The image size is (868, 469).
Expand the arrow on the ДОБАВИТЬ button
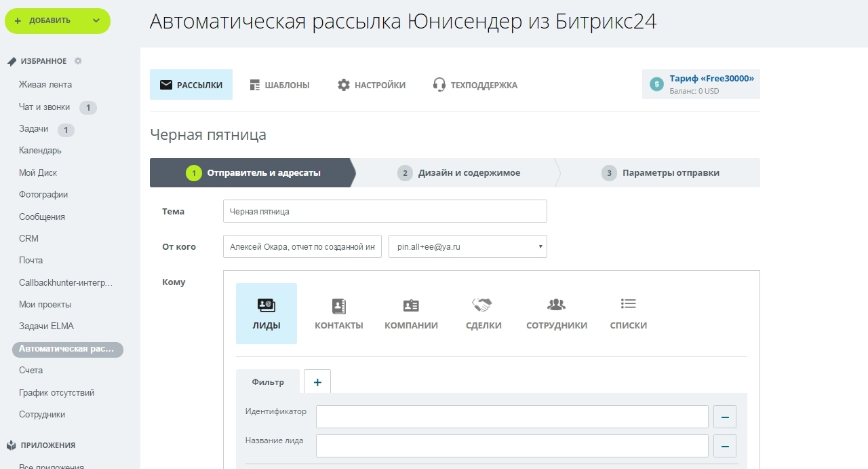click(96, 20)
